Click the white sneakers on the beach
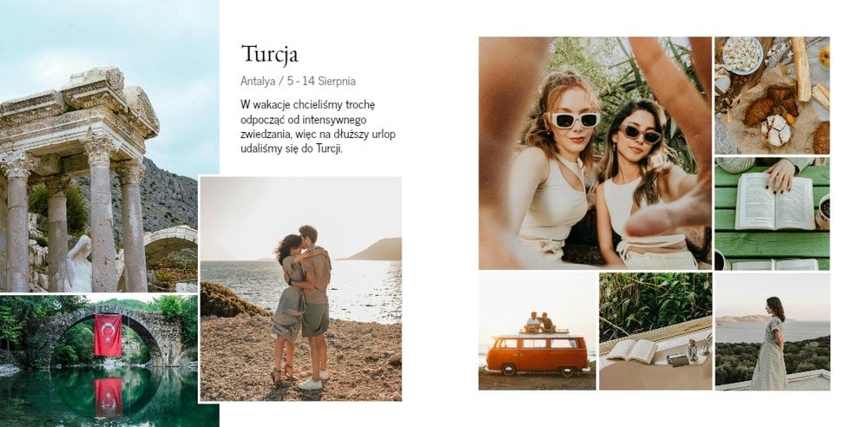The width and height of the screenshot is (868, 427). (x=312, y=382)
